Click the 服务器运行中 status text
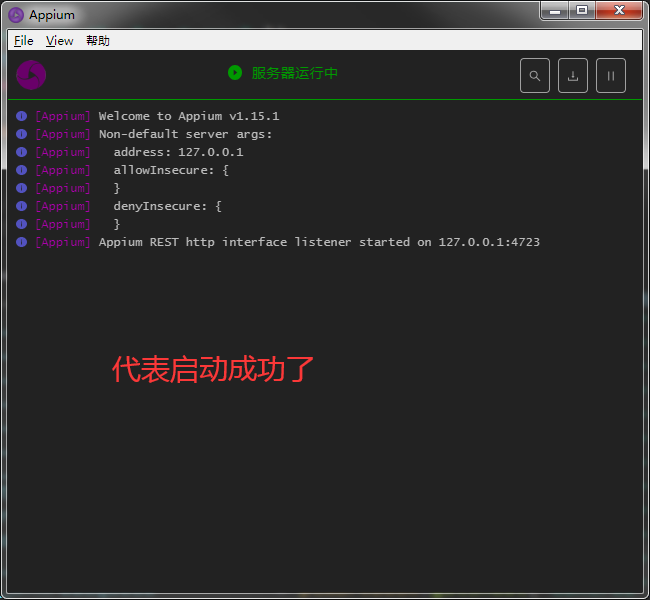This screenshot has height=600, width=650. (x=294, y=73)
